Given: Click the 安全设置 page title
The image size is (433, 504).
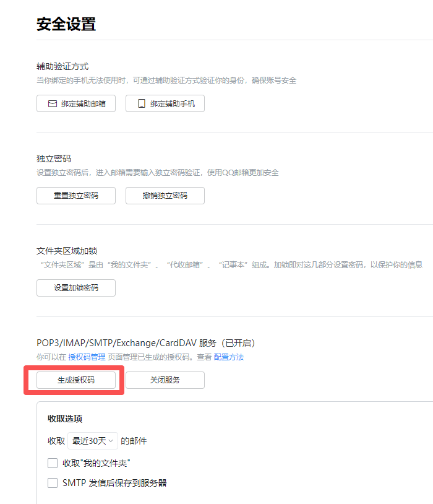Looking at the screenshot, I should point(66,25).
